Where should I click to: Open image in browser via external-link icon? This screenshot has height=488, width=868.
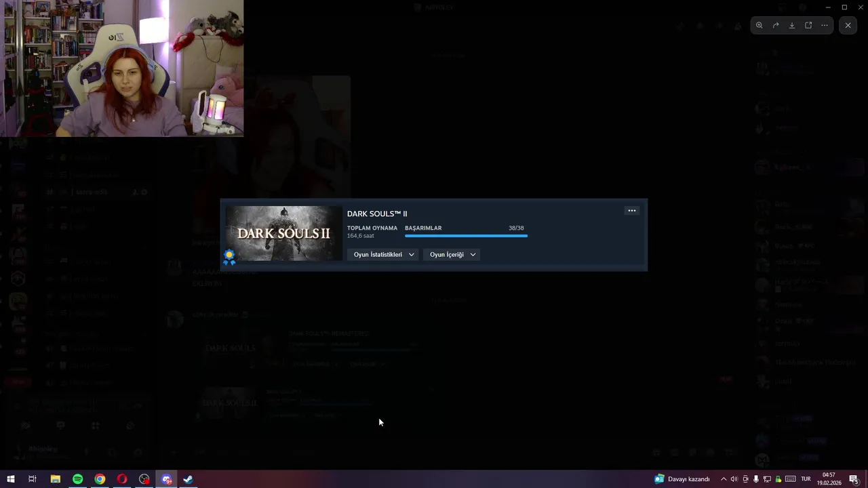point(808,25)
